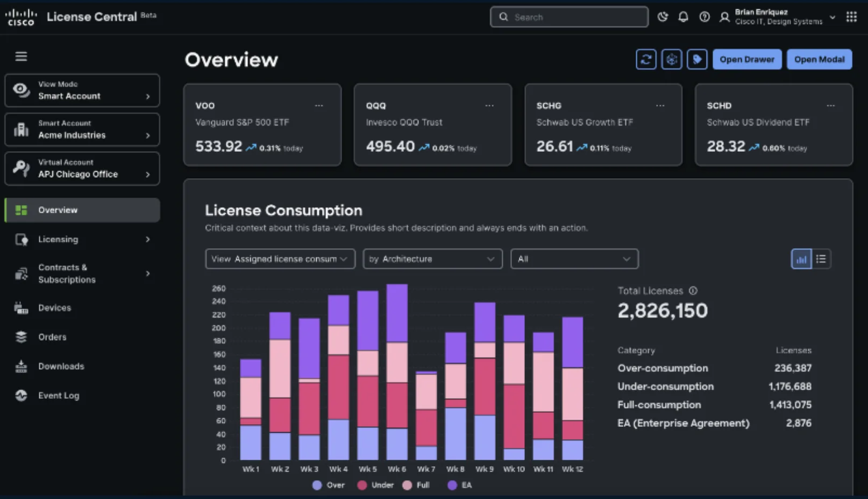Viewport: 868px width, 499px height.
Task: Open Contracts & Subscriptions menu item
Action: 82,273
